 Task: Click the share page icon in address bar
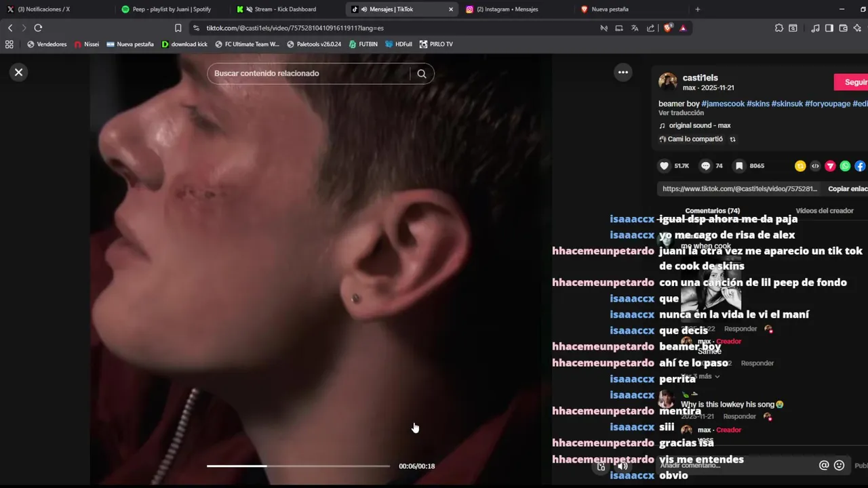pyautogui.click(x=650, y=28)
